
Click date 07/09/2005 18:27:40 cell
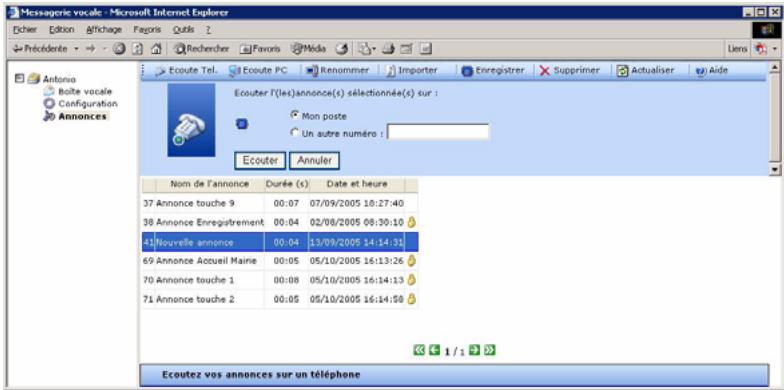[x=356, y=204]
